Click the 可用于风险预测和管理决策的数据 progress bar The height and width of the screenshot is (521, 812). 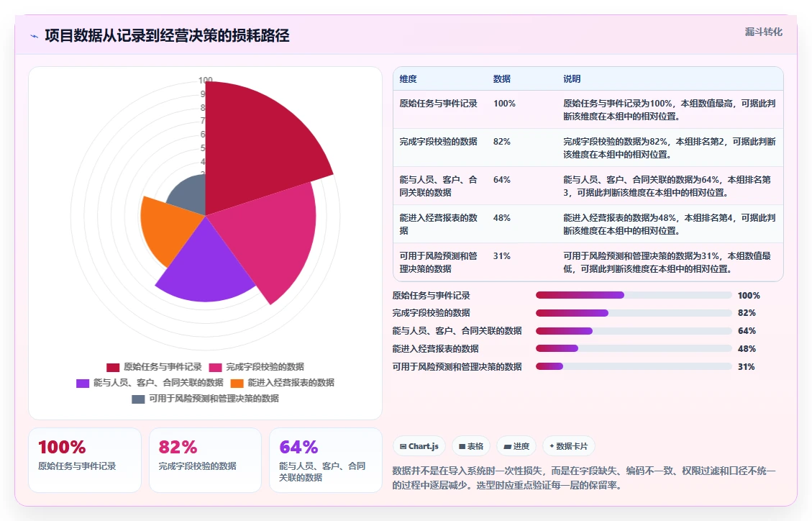pyautogui.click(x=634, y=367)
